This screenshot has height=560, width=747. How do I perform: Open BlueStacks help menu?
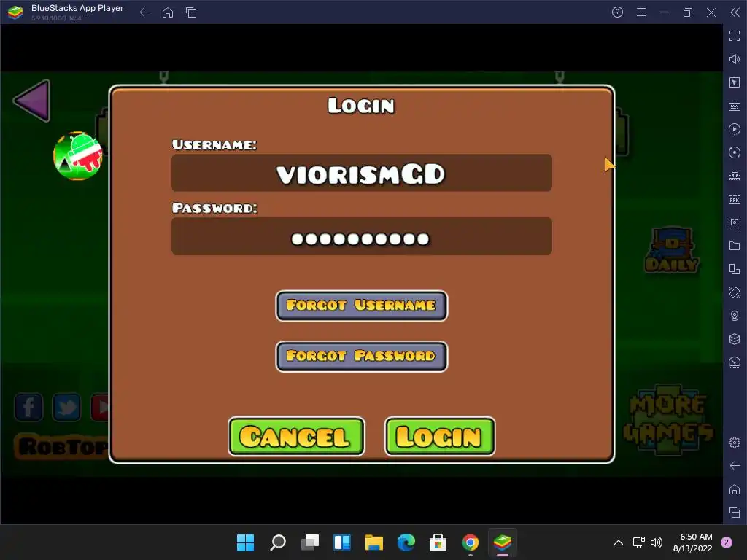[617, 12]
